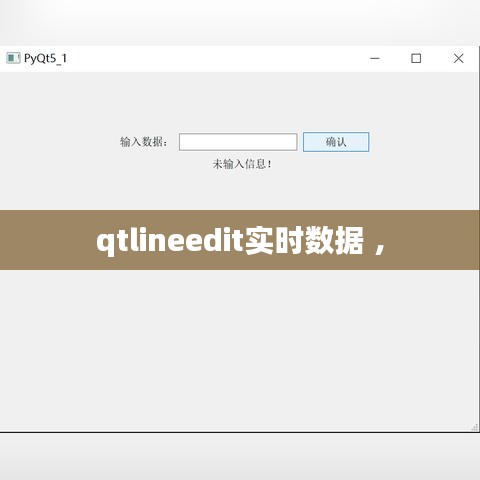Click the brown banner right of the caption
This screenshot has height=480, width=480.
433,240
